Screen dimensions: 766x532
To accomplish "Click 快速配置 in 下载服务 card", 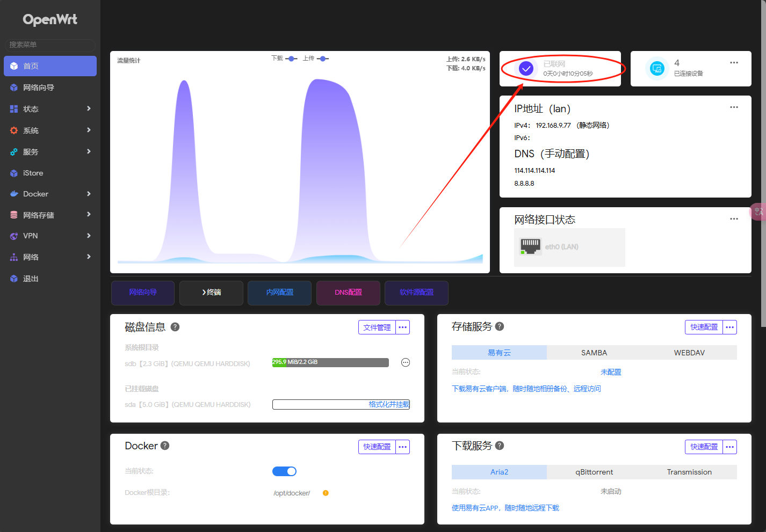I will [704, 447].
